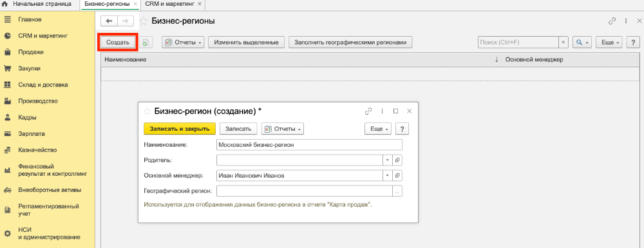The height and width of the screenshot is (248, 644).
Task: Click Регламентированный учет document icon
Action: click(x=7, y=210)
